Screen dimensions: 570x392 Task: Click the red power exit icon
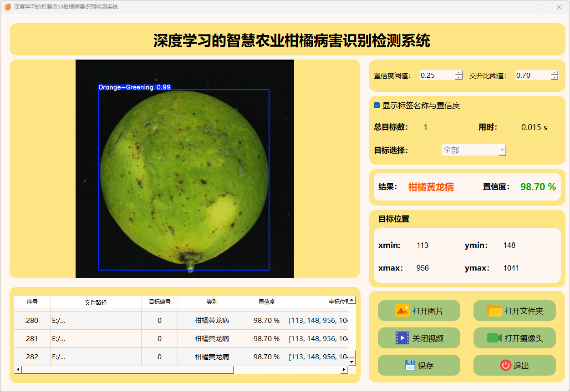505,366
